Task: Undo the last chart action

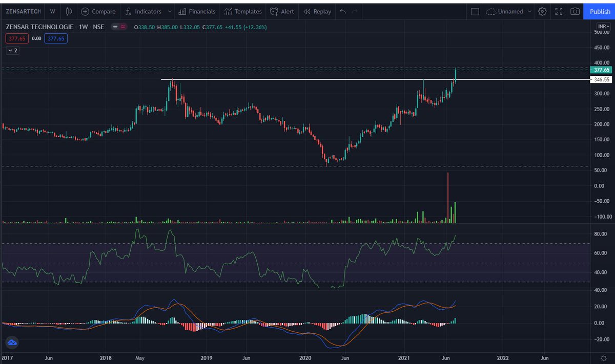Action: coord(343,11)
